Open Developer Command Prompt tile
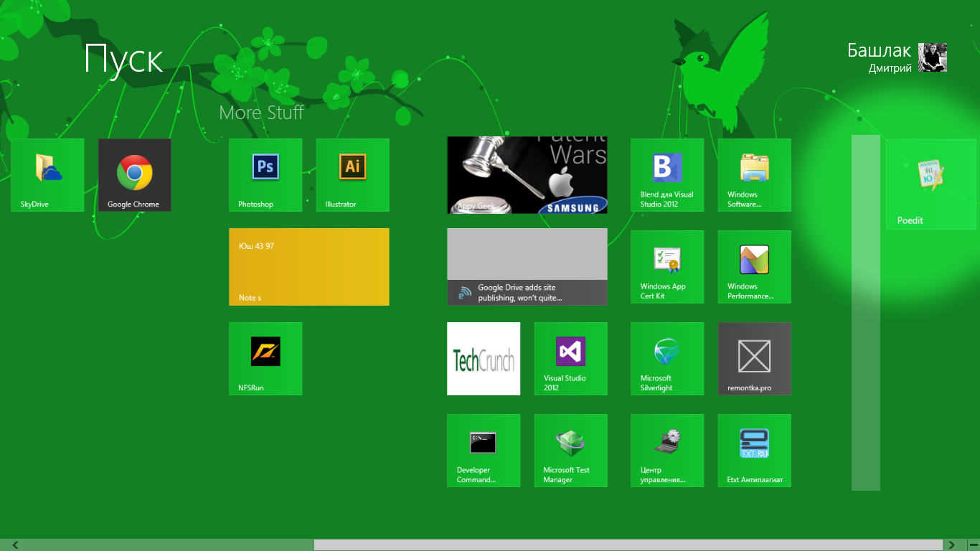Viewport: 980px width, 551px height. (x=484, y=451)
